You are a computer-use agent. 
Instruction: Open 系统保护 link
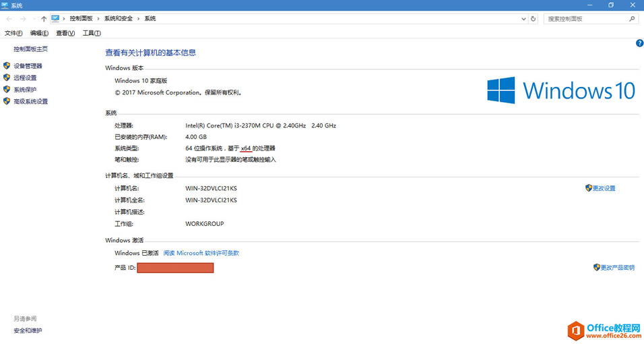click(25, 90)
